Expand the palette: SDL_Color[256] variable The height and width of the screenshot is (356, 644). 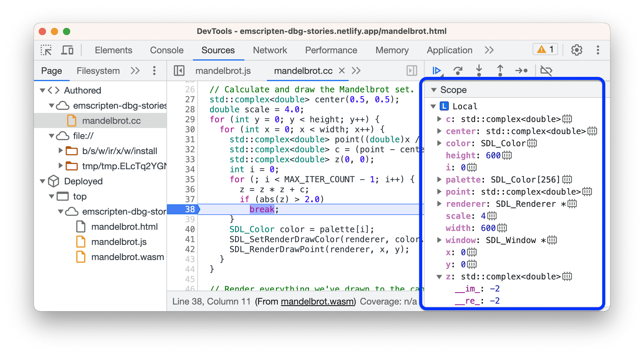434,179
